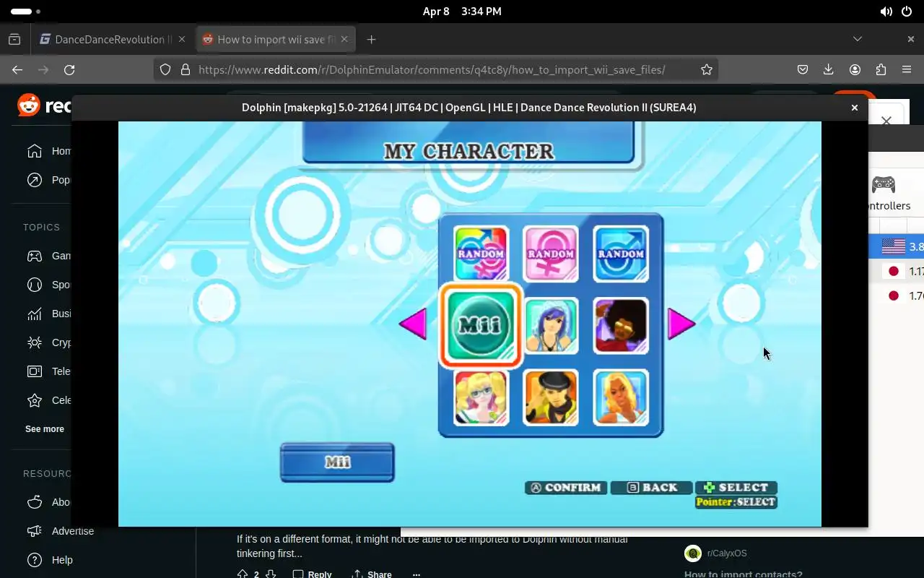Open the Television topic in Reddit sidebar
The width and height of the screenshot is (924, 578).
(48, 371)
